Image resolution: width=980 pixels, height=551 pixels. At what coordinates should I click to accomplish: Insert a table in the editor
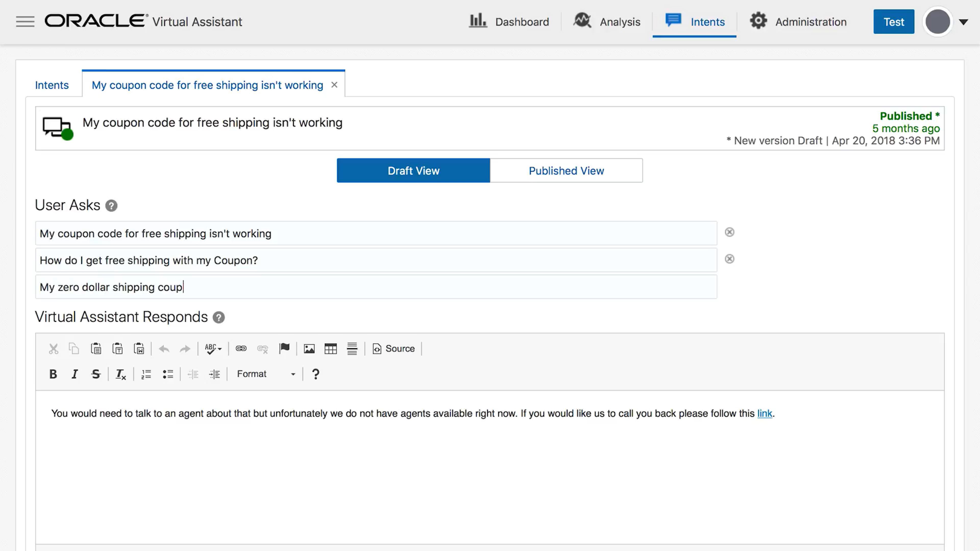[x=330, y=348]
